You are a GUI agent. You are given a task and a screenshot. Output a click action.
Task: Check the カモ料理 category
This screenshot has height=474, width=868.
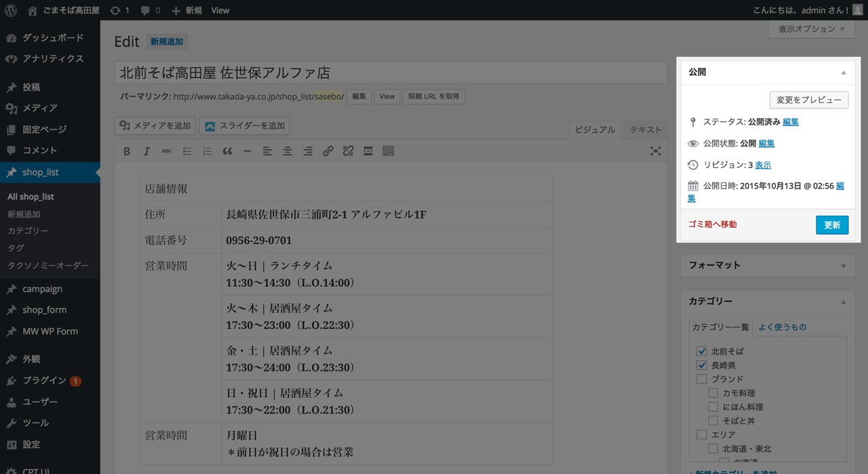click(x=713, y=393)
